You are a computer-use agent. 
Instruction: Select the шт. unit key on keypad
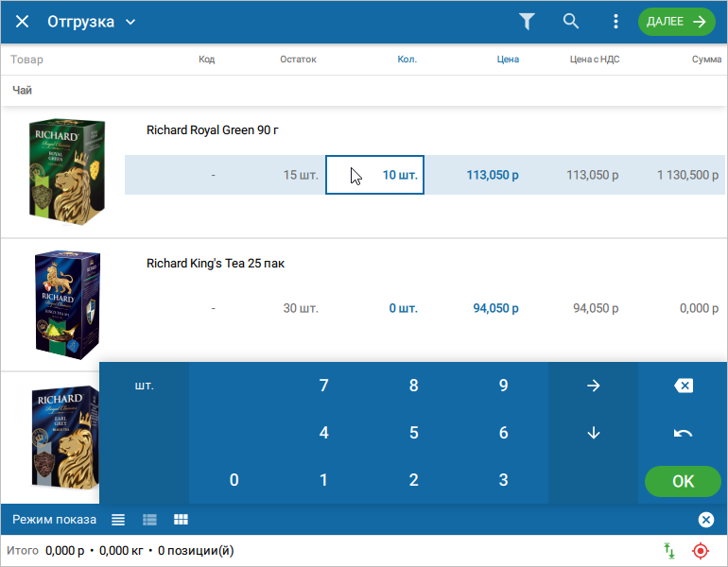145,386
